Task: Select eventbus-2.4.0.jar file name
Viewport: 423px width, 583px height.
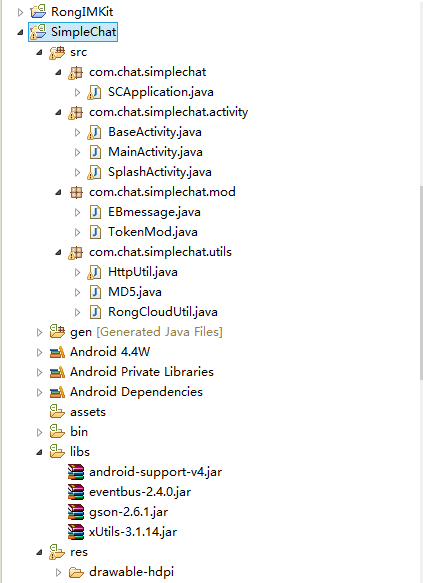Action: coord(140,492)
